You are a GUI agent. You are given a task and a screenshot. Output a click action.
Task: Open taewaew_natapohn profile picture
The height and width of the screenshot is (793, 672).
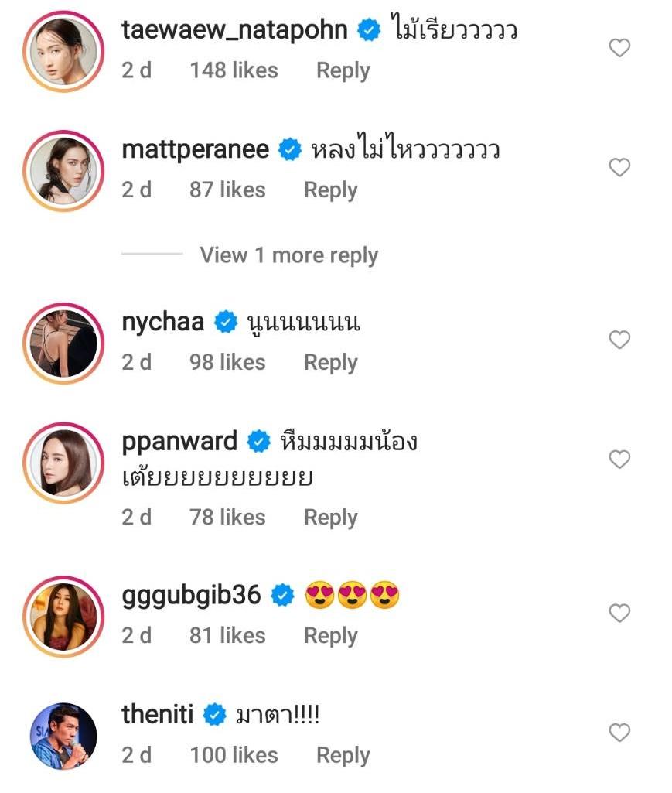64,48
